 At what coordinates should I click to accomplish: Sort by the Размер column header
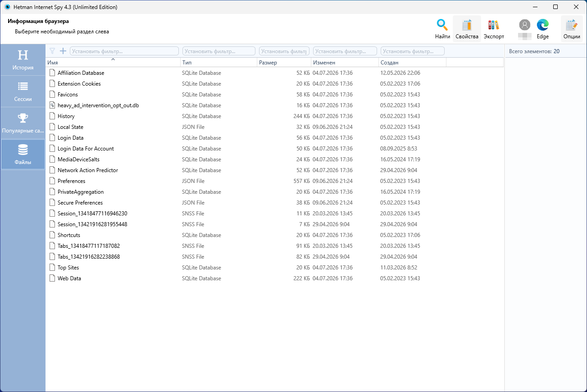coord(284,63)
